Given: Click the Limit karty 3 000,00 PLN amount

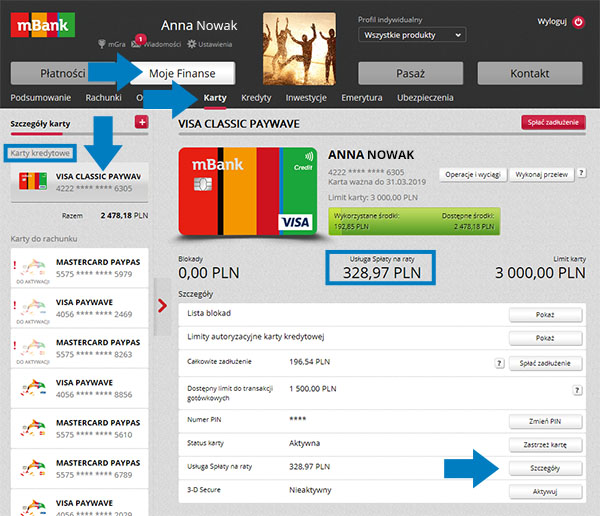Looking at the screenshot, I should (x=540, y=273).
